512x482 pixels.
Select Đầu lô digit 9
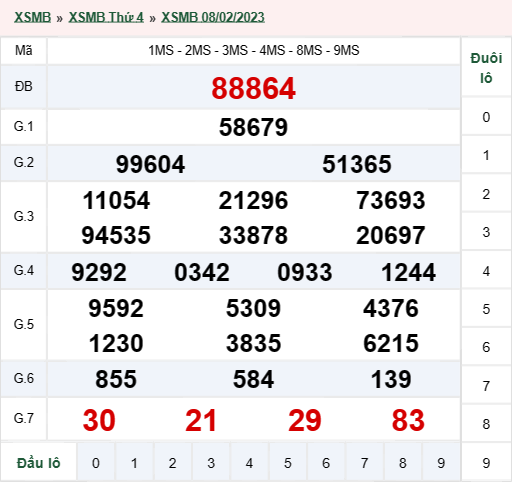pos(441,463)
